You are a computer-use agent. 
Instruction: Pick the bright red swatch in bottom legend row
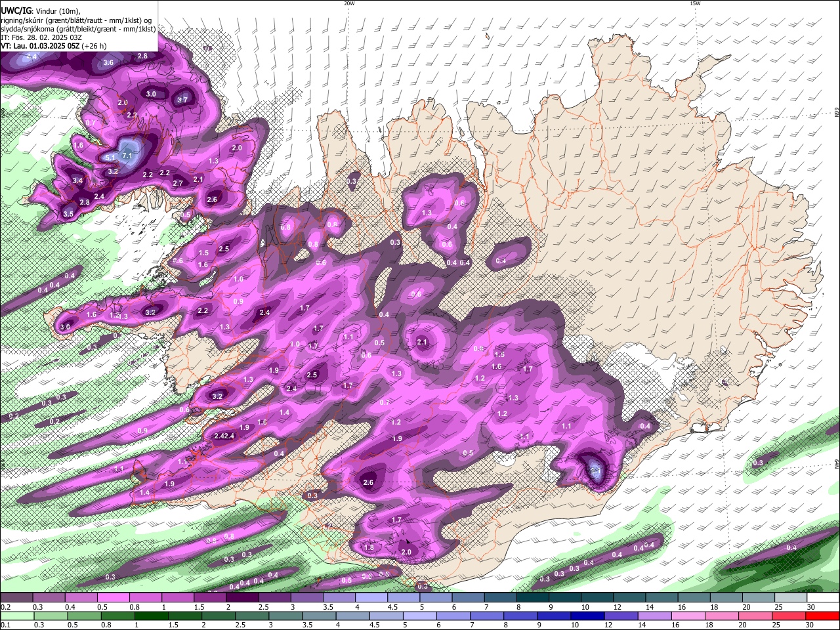822,616
